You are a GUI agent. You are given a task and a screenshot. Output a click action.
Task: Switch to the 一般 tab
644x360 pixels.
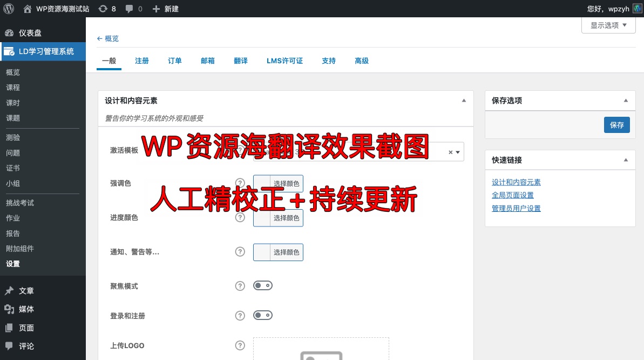pyautogui.click(x=109, y=61)
